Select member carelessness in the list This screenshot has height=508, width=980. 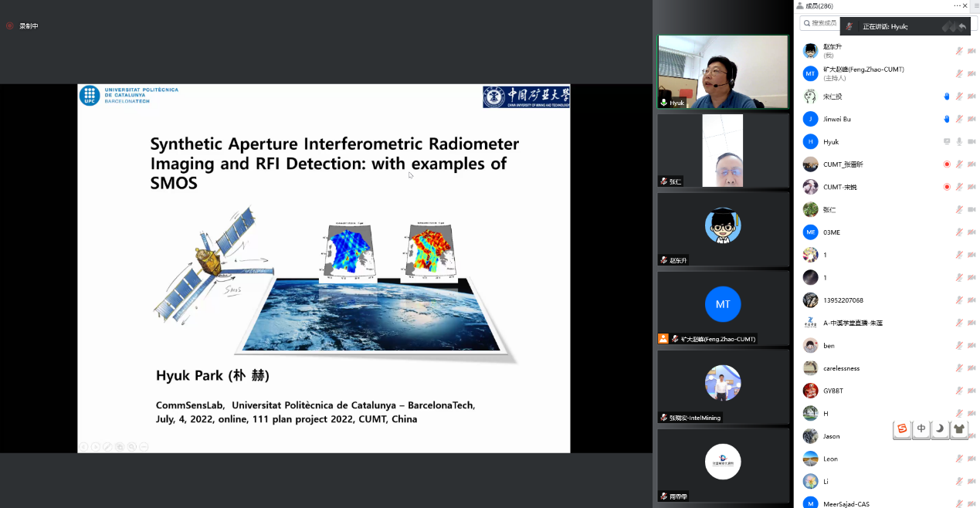[842, 368]
